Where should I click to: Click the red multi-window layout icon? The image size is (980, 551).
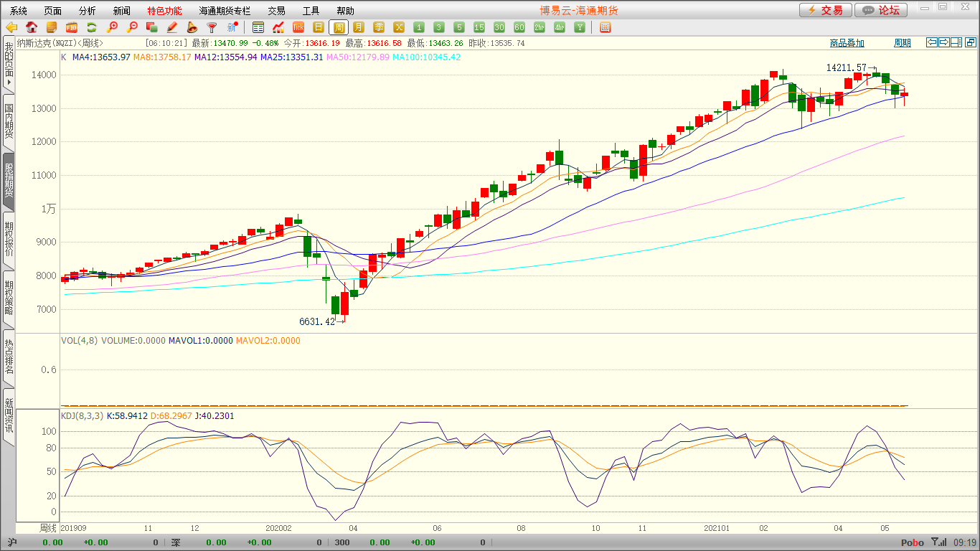[606, 27]
